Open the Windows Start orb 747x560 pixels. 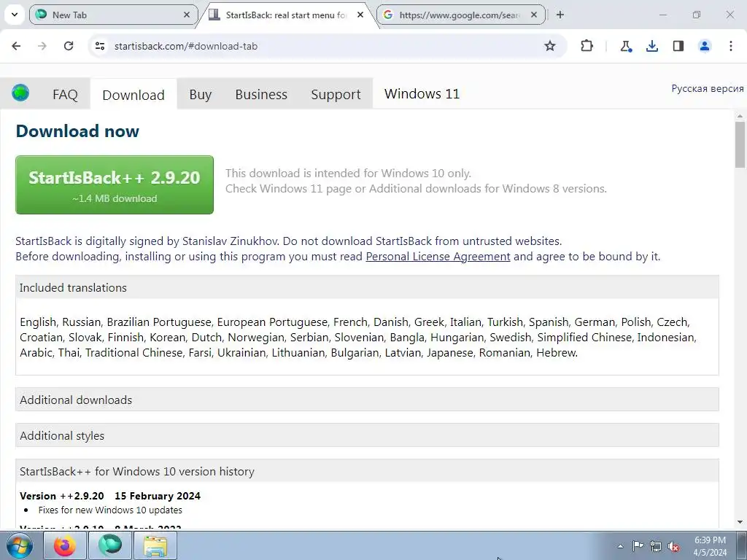tap(20, 545)
